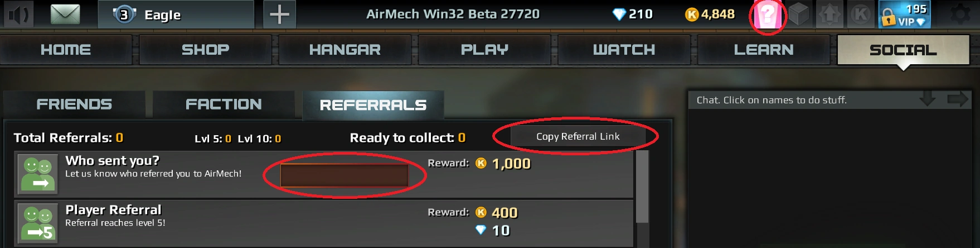Open the mail envelope inbox

pos(65,15)
